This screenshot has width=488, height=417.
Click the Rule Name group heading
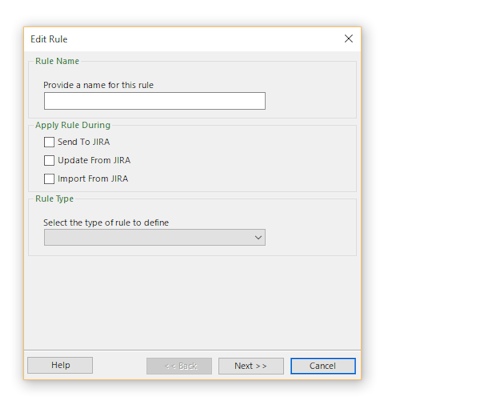[57, 61]
